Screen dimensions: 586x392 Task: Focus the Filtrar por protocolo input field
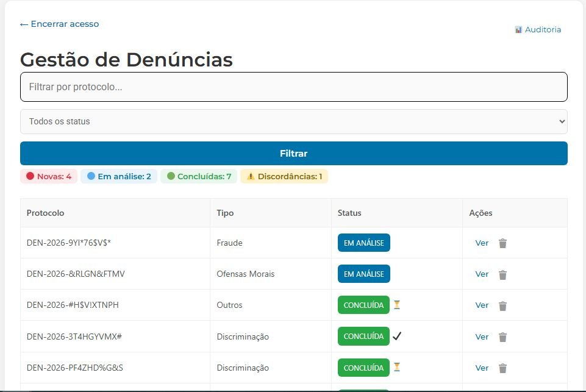(293, 87)
